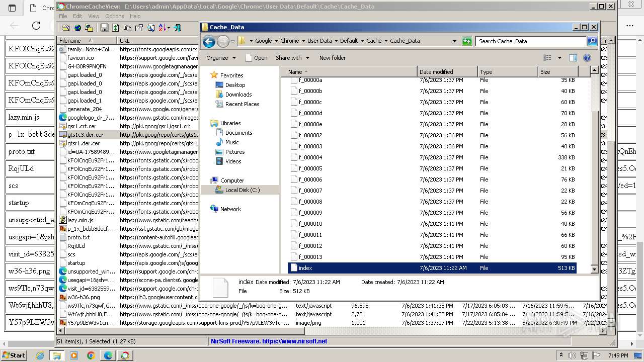Select Network in navigation pane

[x=230, y=209]
